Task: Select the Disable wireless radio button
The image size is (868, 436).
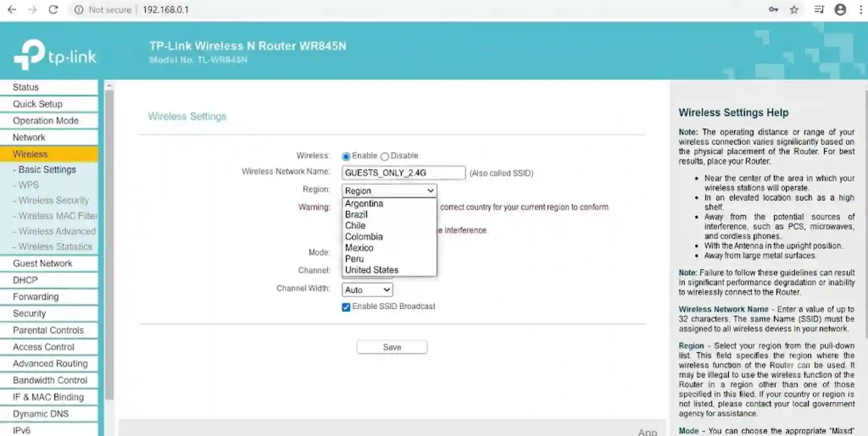Action: coord(385,156)
